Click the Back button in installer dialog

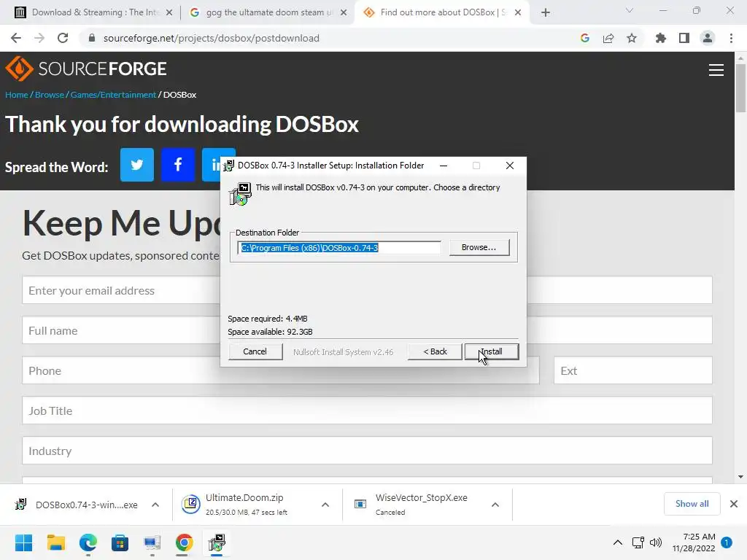[x=435, y=351]
